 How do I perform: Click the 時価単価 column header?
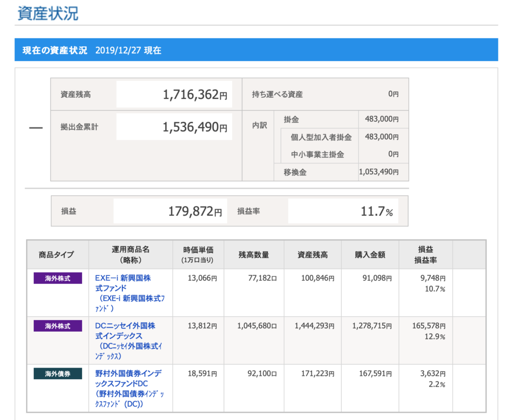[x=198, y=255]
